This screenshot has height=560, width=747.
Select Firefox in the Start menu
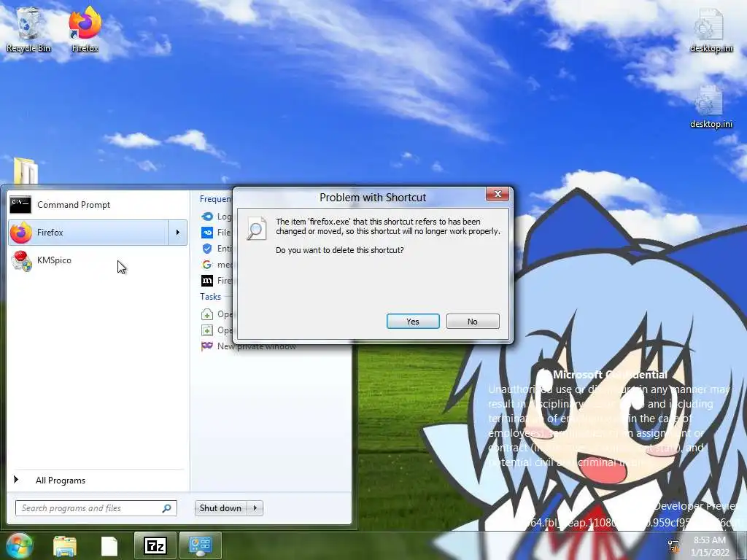[x=88, y=233]
